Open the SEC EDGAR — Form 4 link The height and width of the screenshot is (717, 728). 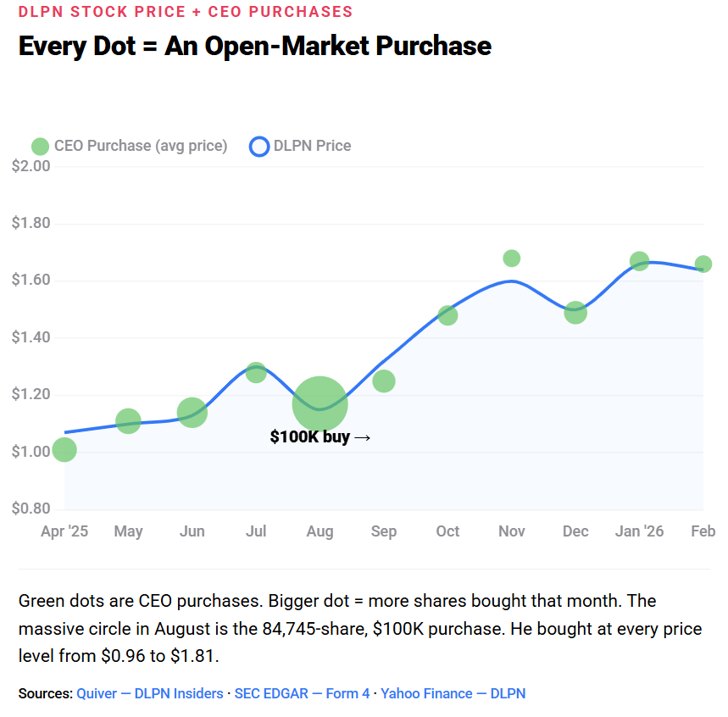point(302,693)
